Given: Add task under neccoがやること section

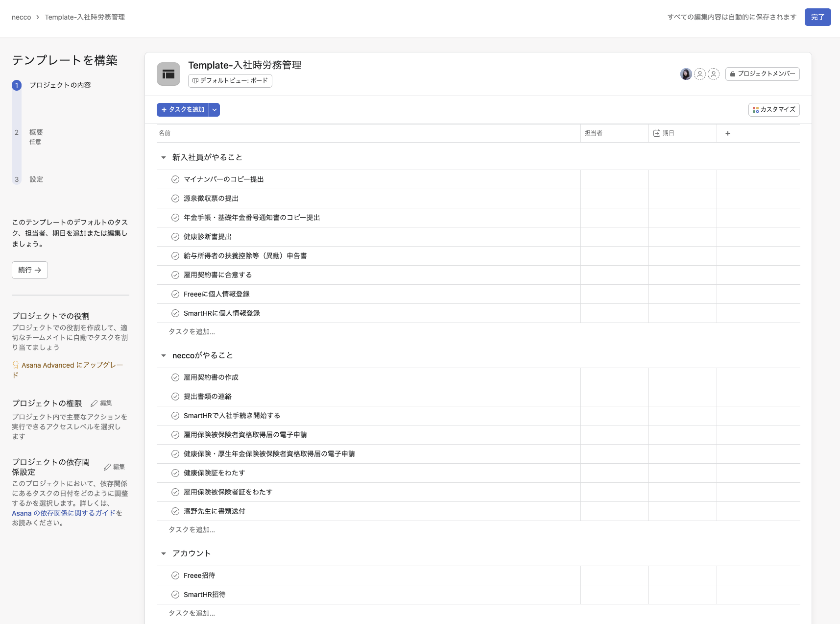Looking at the screenshot, I should (192, 530).
